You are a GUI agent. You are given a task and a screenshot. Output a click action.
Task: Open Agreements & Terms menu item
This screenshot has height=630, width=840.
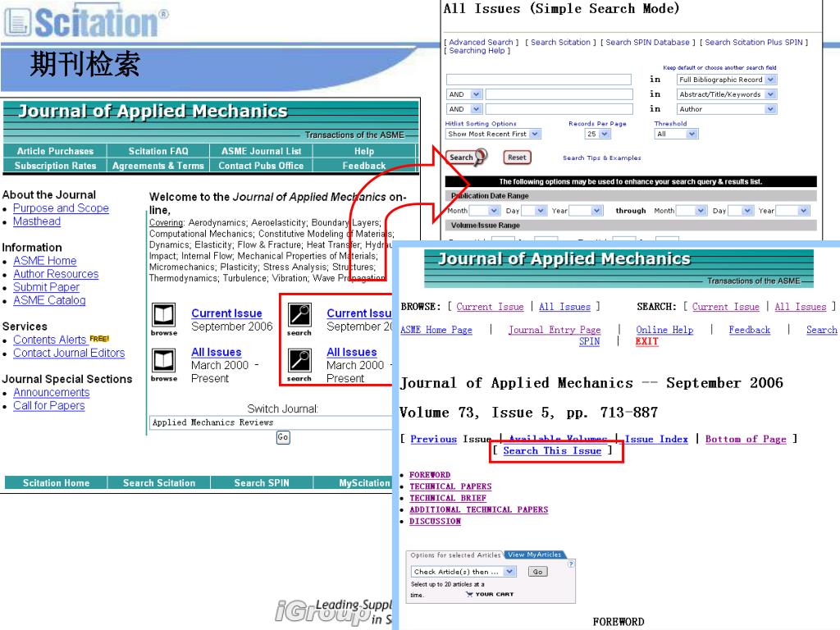(x=158, y=166)
